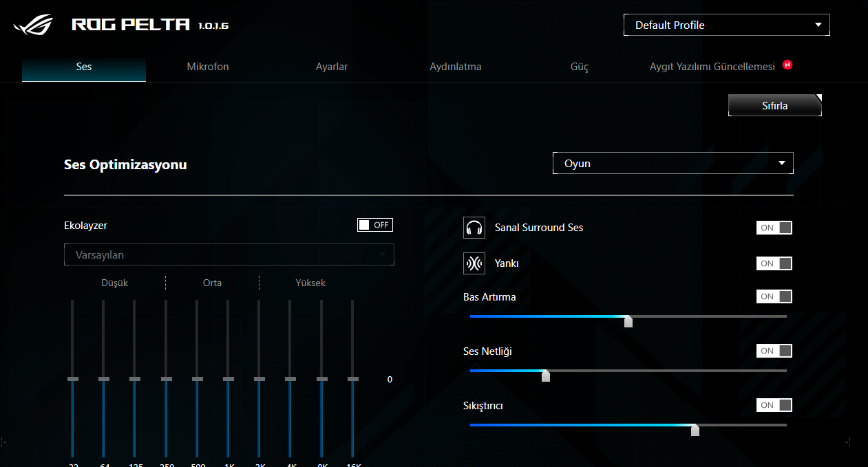Click the 1K equalizer band handle
868x467 pixels.
click(229, 379)
